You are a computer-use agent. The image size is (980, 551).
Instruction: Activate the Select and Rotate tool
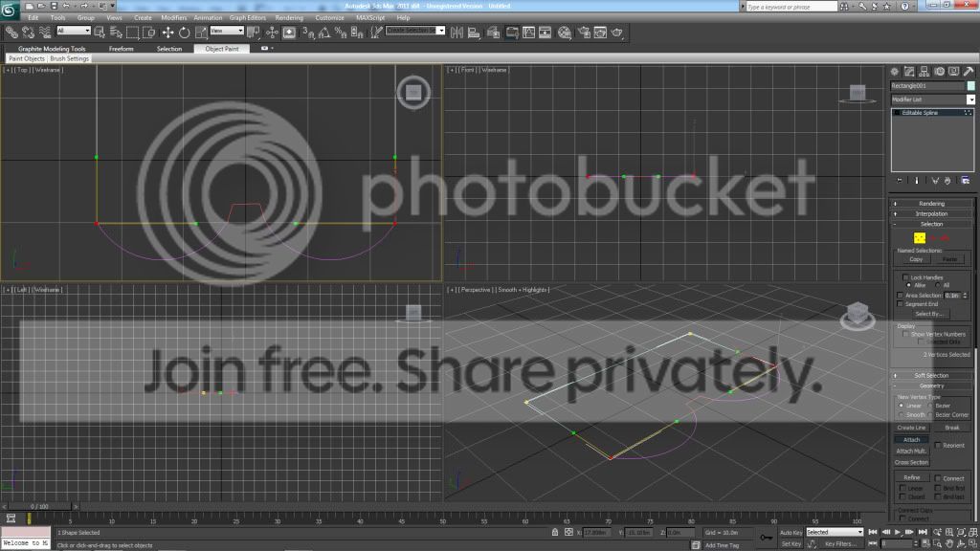pyautogui.click(x=185, y=33)
